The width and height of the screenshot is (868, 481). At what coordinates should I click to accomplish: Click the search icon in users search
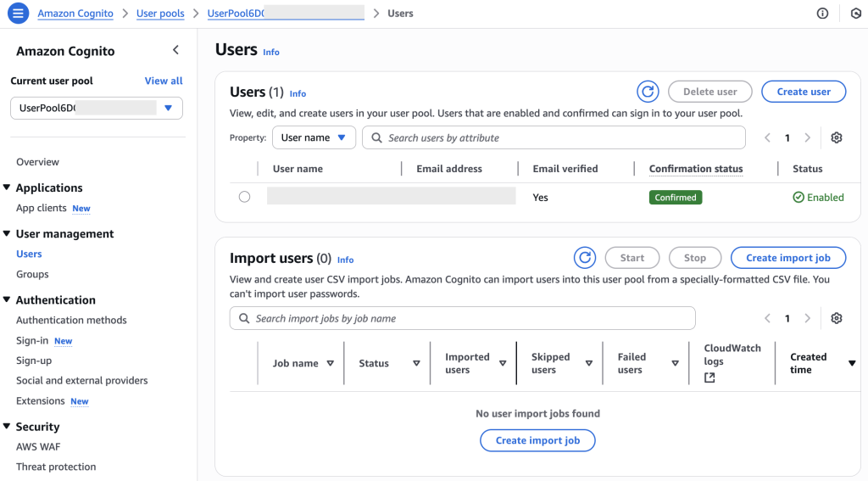click(376, 137)
